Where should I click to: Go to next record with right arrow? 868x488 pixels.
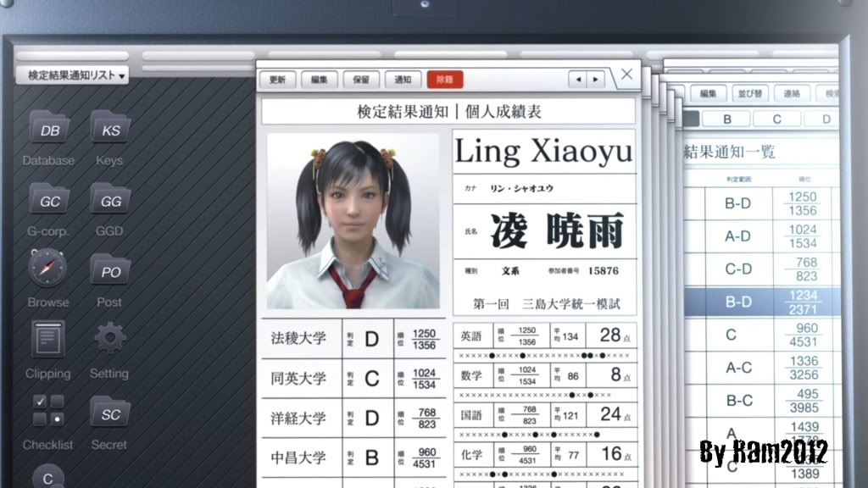coord(596,79)
